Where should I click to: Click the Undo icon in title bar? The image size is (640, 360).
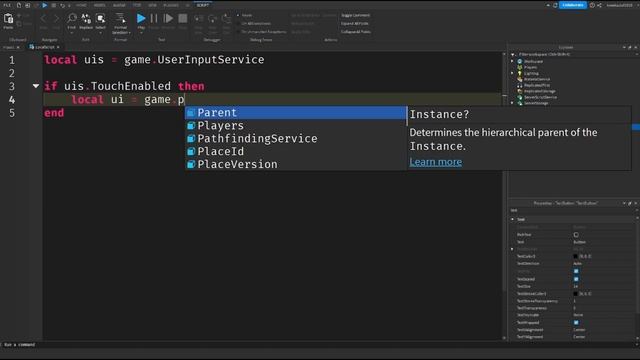pyautogui.click(x=62, y=5)
